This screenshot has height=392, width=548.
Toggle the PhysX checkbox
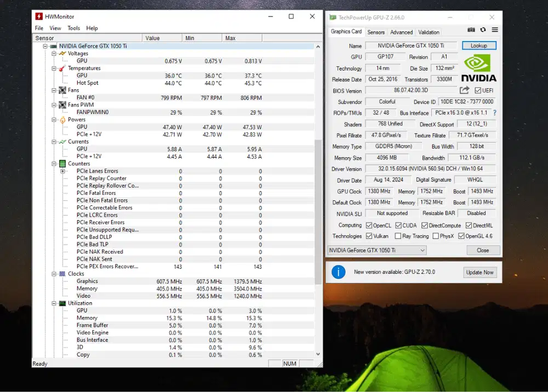436,236
